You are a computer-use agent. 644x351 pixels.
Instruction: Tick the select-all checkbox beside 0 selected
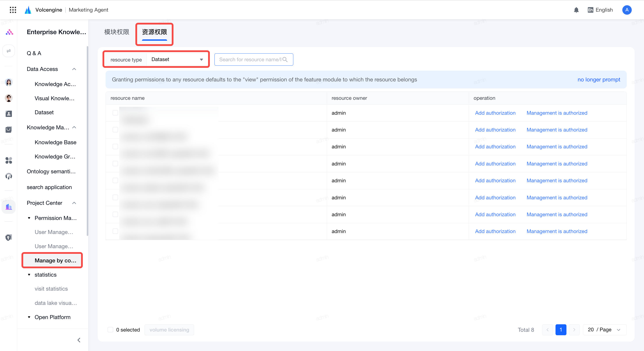pyautogui.click(x=110, y=330)
